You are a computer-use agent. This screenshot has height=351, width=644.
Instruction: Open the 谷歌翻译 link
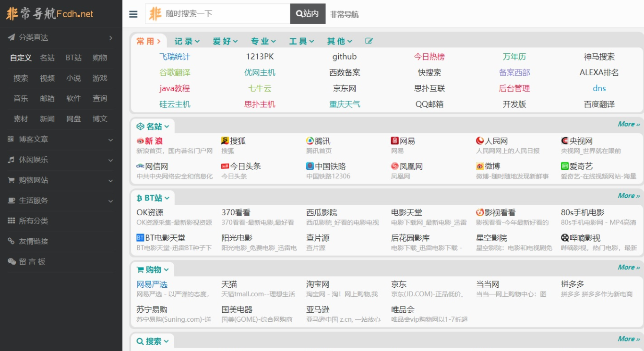click(175, 72)
